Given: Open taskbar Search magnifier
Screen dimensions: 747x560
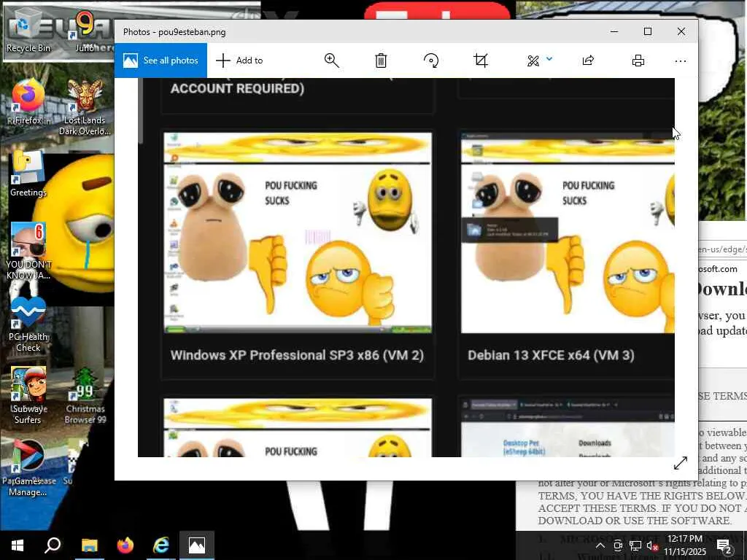Looking at the screenshot, I should [x=53, y=545].
